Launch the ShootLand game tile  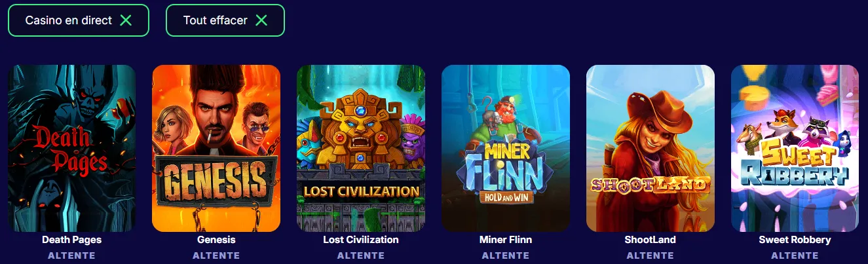pyautogui.click(x=651, y=149)
